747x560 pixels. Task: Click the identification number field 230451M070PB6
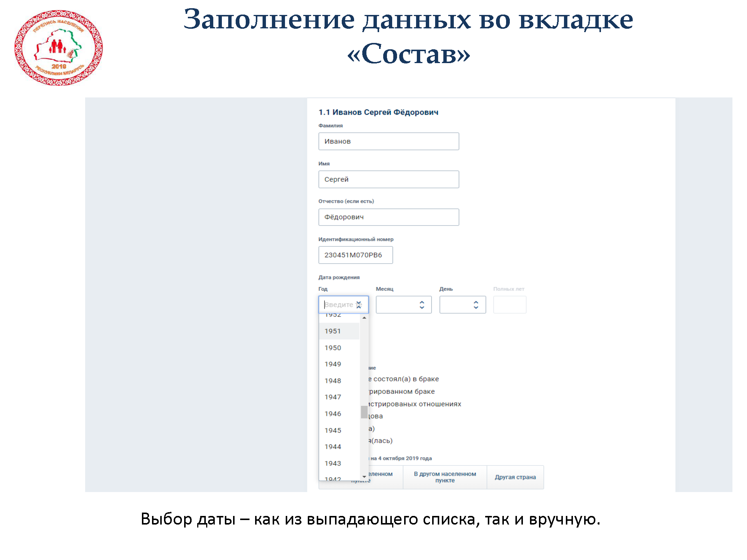click(x=356, y=255)
